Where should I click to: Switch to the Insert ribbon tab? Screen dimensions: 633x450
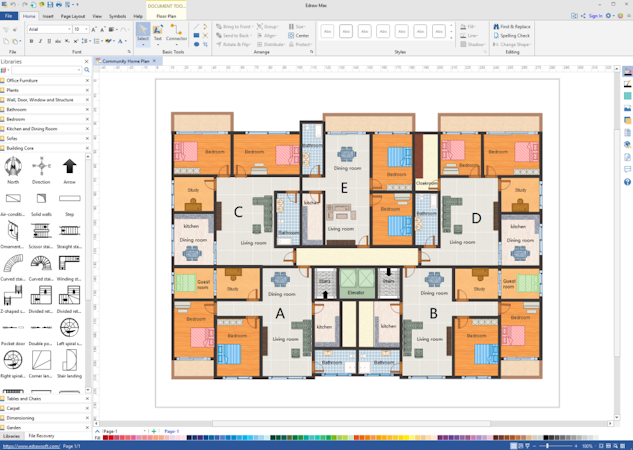point(48,16)
